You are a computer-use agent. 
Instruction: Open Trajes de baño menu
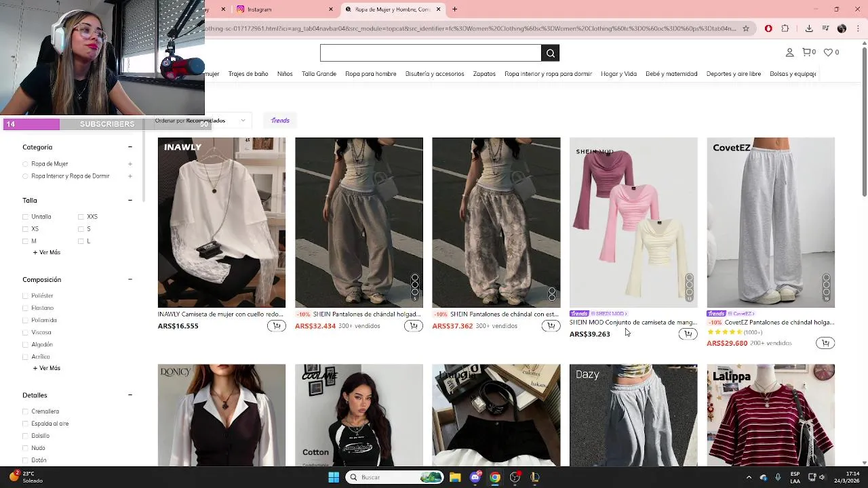(248, 74)
